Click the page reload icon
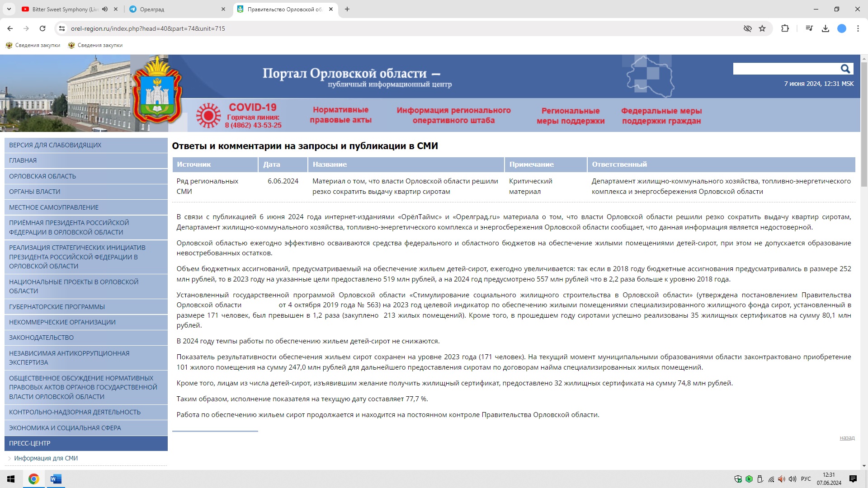 pos(42,28)
